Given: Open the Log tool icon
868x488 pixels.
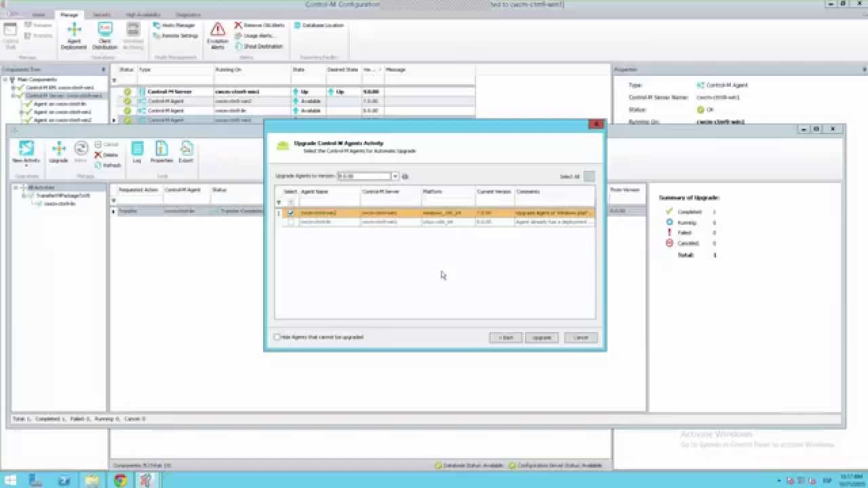Looking at the screenshot, I should pyautogui.click(x=137, y=153).
